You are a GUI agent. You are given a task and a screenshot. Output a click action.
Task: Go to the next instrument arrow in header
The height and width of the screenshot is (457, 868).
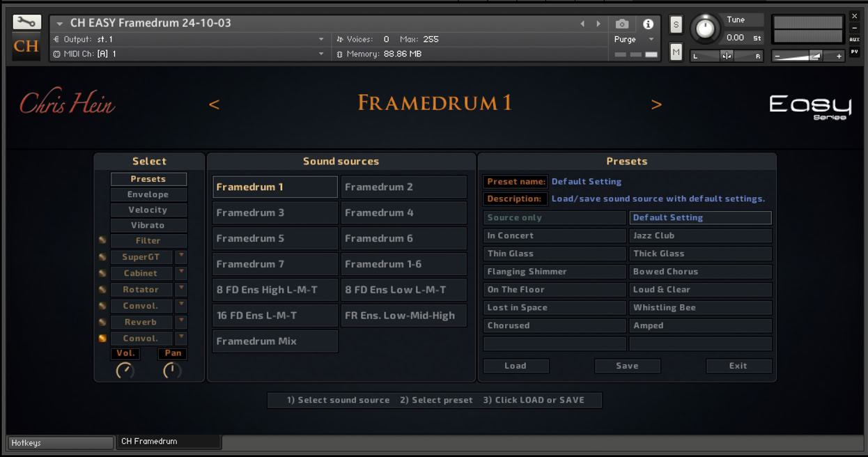click(598, 24)
